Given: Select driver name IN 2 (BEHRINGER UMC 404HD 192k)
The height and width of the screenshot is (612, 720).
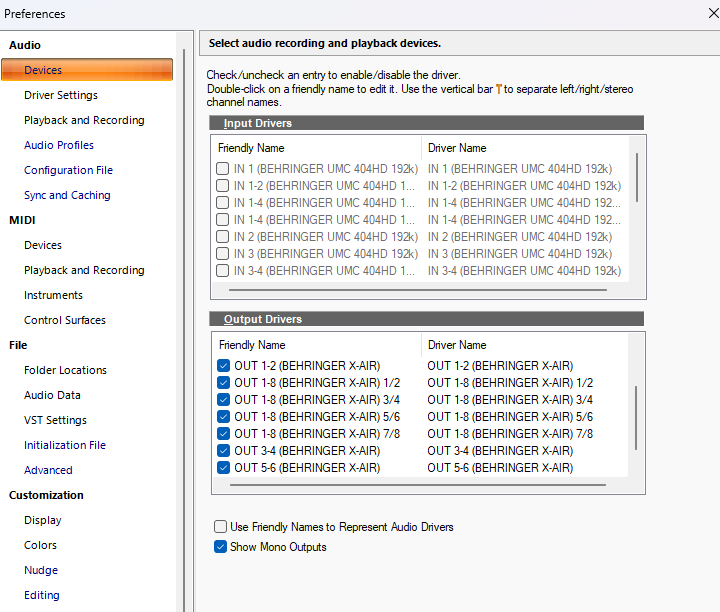Looking at the screenshot, I should 520,236.
